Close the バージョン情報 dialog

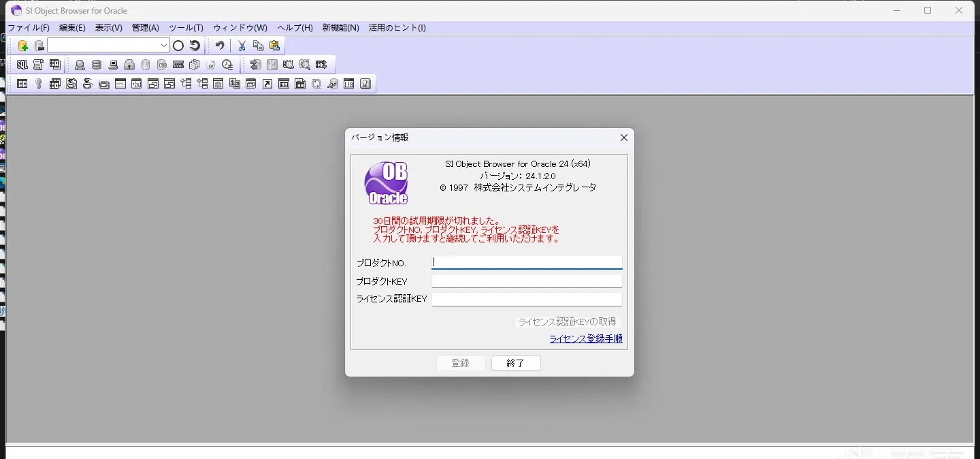[623, 138]
